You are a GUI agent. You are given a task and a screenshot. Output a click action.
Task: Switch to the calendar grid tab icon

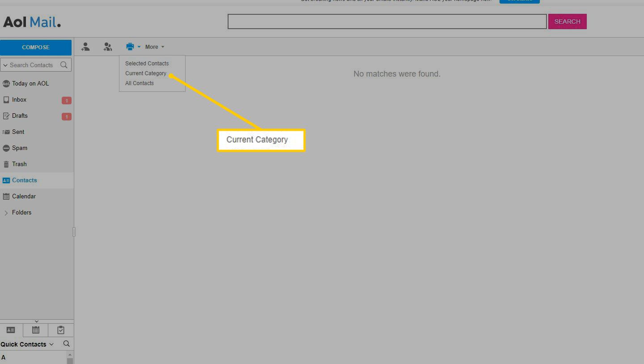coord(36,330)
